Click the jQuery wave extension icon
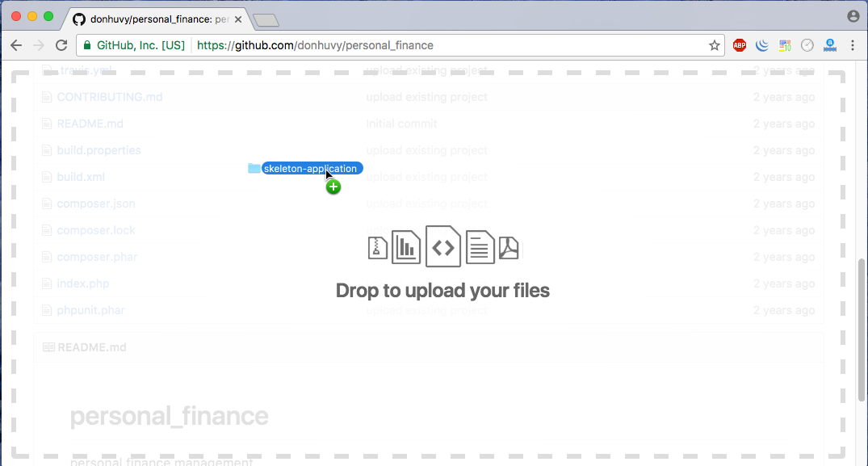 [761, 45]
